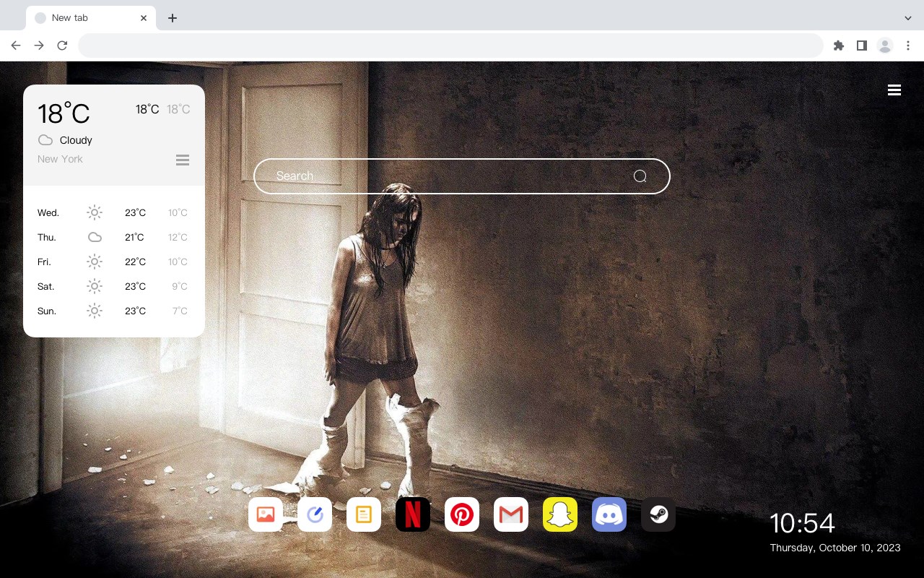Focus the browser address bar
The image size is (924, 578).
(450, 46)
